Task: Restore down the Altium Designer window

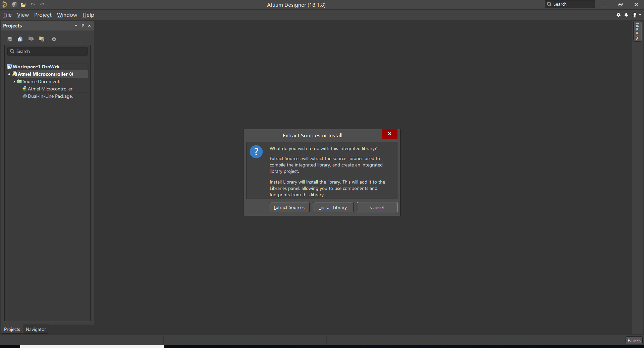Action: (621, 5)
